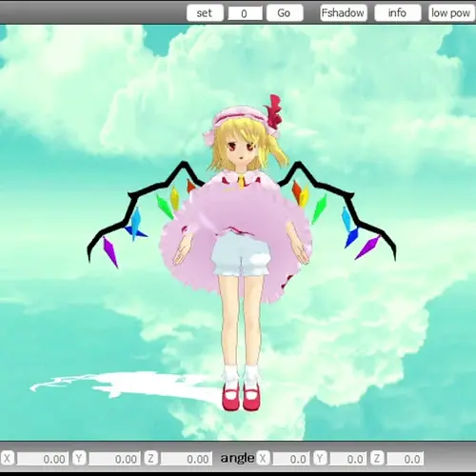
Task: Select the angle Y label button
Action: [320, 459]
